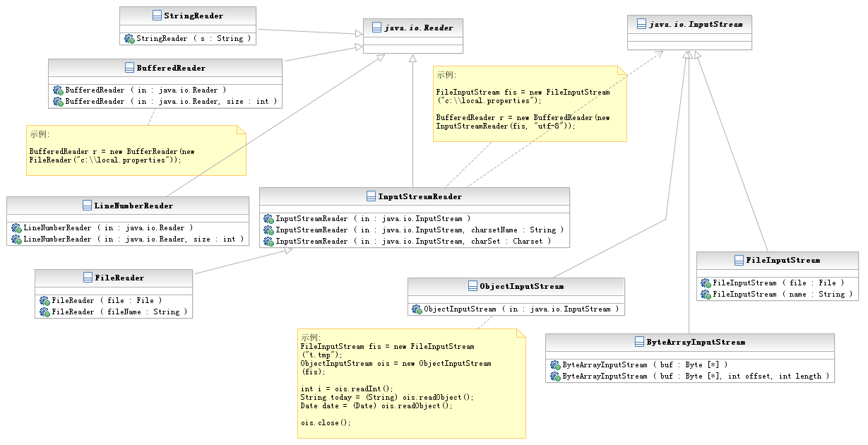Click gear icon of ObjectInputStream constructor
Image resolution: width=868 pixels, height=445 pixels.
pyautogui.click(x=417, y=309)
